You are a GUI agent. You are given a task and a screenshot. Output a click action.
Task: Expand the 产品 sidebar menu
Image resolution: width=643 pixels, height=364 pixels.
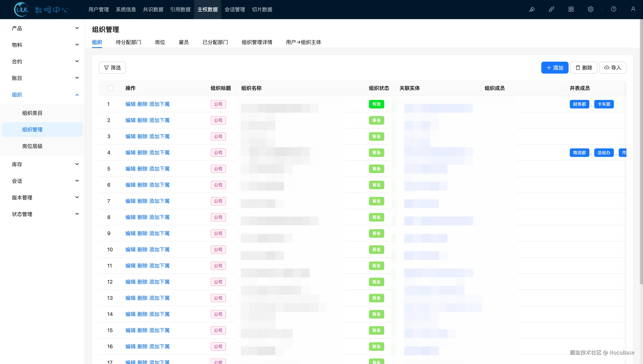[x=42, y=28]
